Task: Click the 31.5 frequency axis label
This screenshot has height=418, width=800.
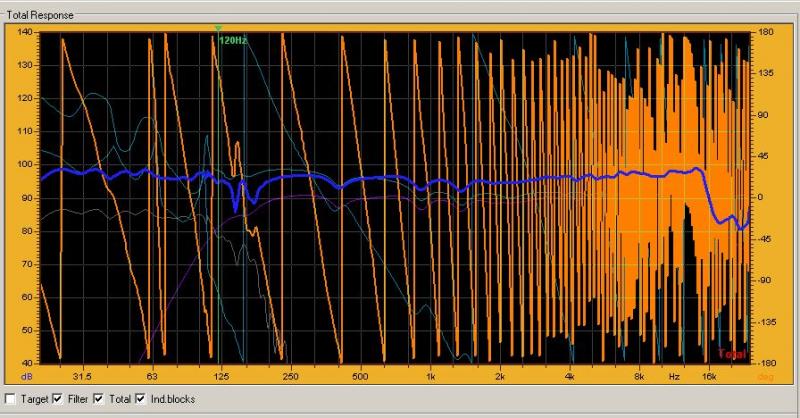Action: coord(80,377)
